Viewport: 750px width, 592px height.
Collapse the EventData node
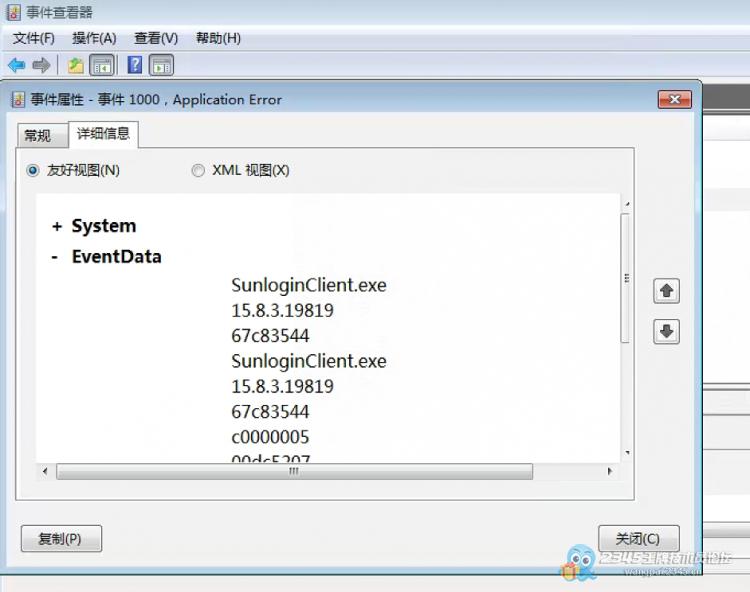(55, 257)
